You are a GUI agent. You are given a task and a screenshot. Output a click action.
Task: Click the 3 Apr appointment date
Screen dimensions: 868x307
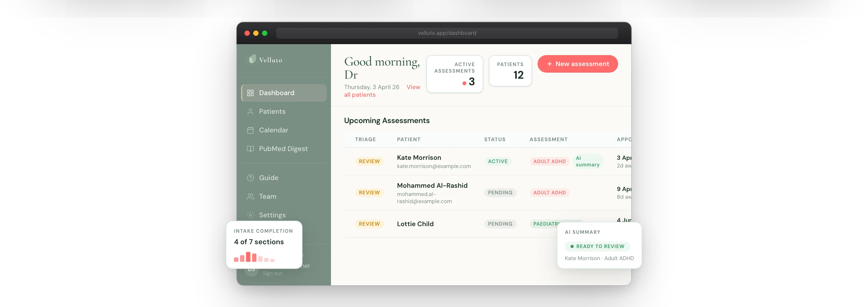[x=624, y=158]
